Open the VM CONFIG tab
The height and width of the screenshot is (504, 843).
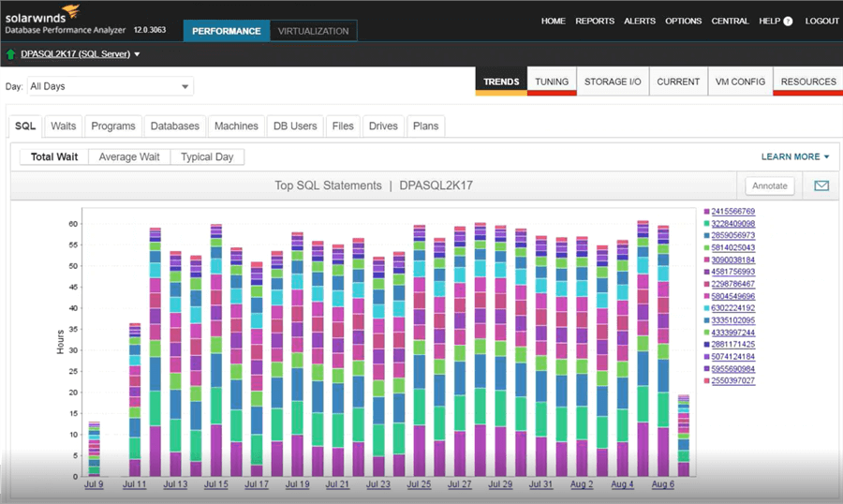tap(740, 82)
